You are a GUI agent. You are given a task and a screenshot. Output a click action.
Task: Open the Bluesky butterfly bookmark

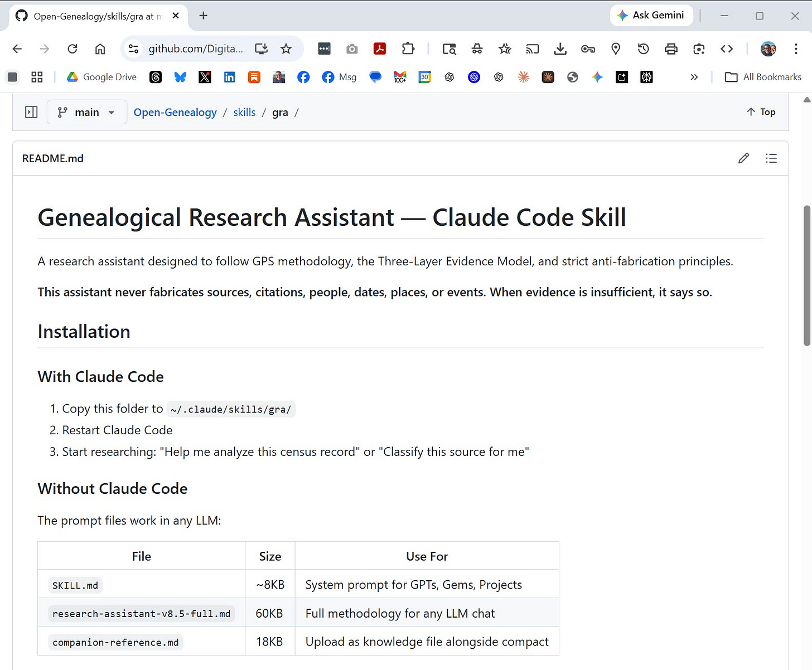[180, 77]
